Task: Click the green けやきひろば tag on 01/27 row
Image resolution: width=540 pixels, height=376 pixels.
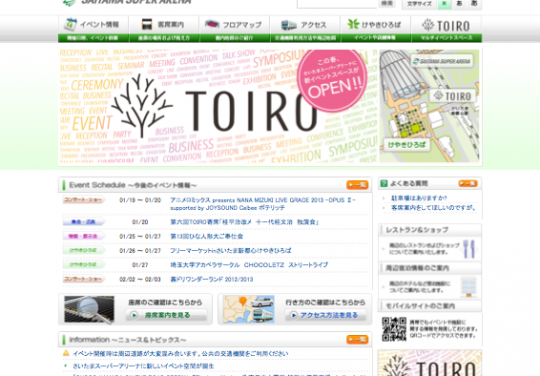Action: [x=83, y=265]
